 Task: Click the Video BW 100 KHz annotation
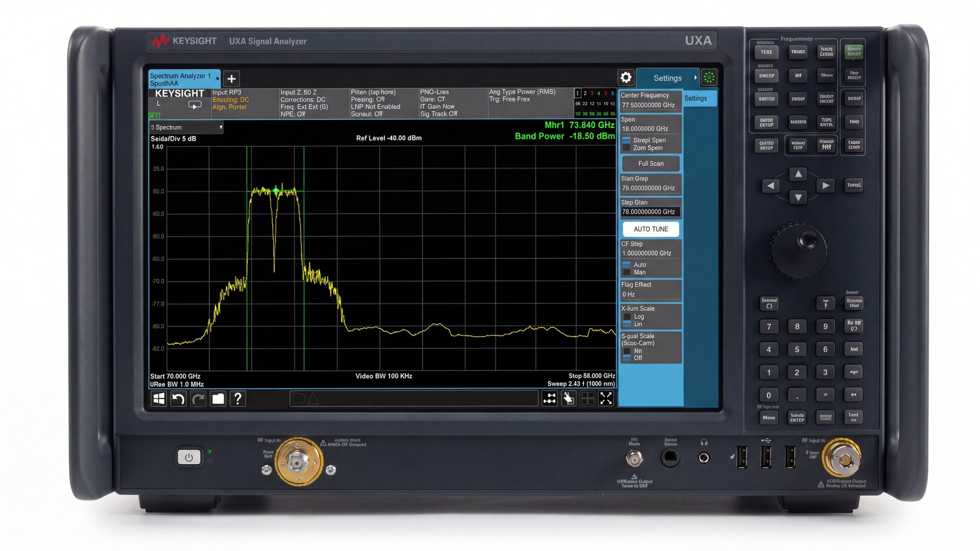(384, 376)
